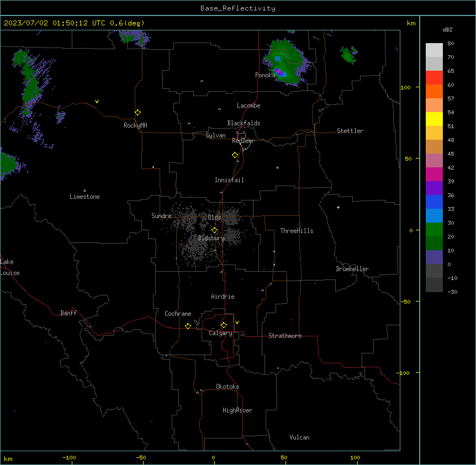
Task: Click the Vulcan label
Action: (300, 437)
